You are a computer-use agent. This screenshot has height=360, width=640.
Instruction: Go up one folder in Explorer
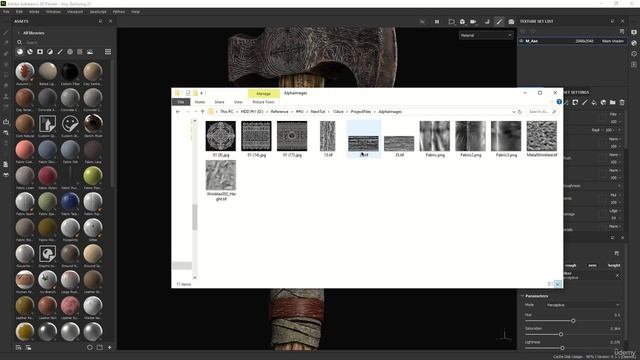202,111
